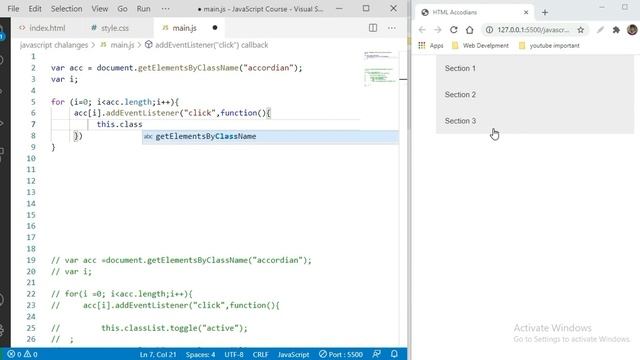Open the Go menu

(x=122, y=9)
